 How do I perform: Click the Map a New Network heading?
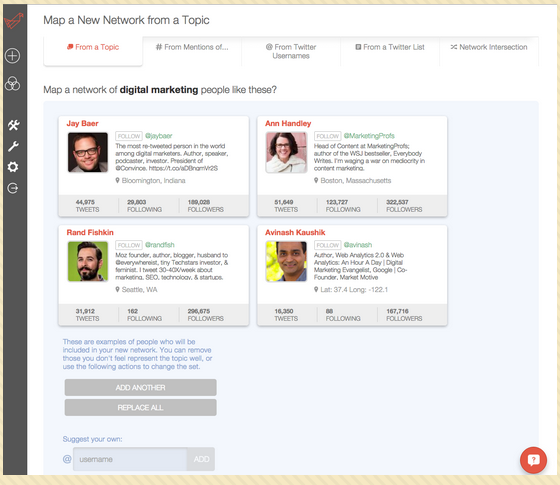(126, 20)
